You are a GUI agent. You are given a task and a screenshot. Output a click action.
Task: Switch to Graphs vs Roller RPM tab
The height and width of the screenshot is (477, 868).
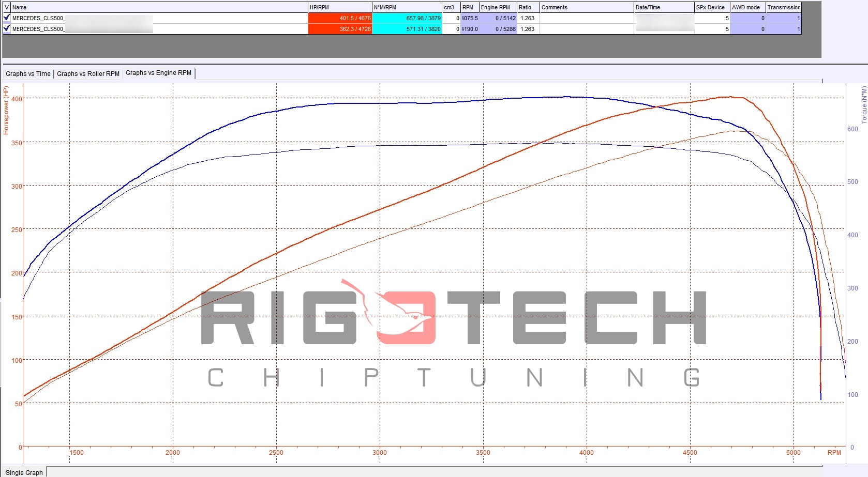[88, 74]
